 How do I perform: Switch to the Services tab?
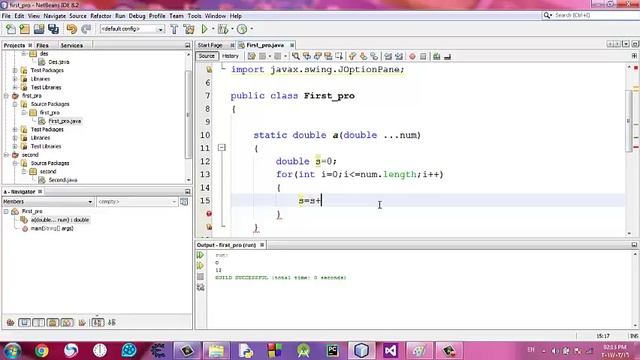coord(72,45)
